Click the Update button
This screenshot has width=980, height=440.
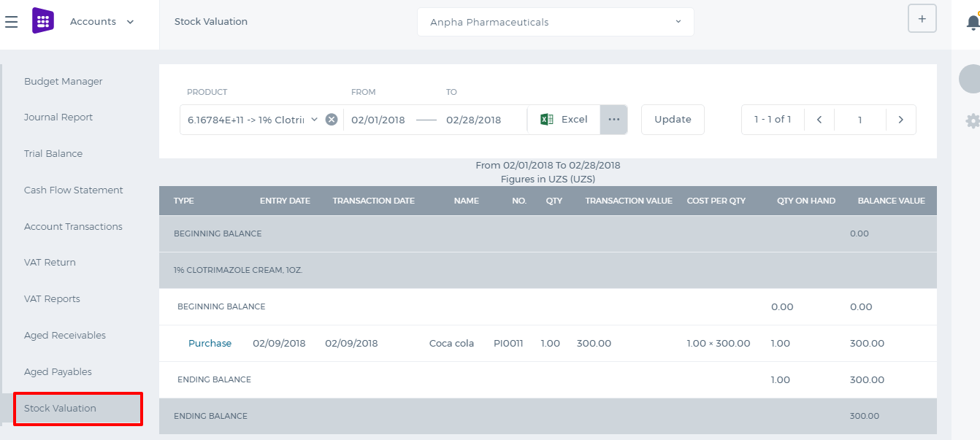(x=673, y=120)
